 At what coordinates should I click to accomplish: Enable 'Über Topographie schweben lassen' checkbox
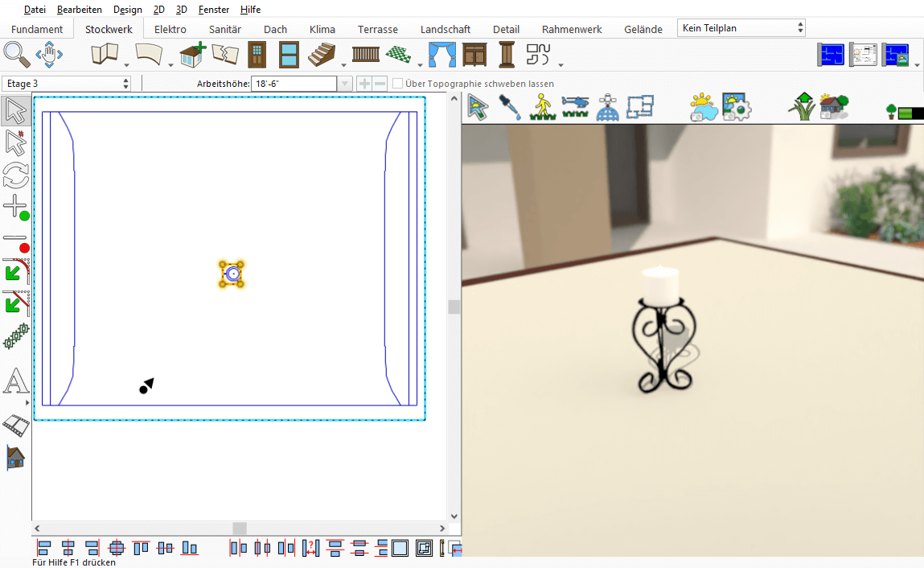coord(398,84)
